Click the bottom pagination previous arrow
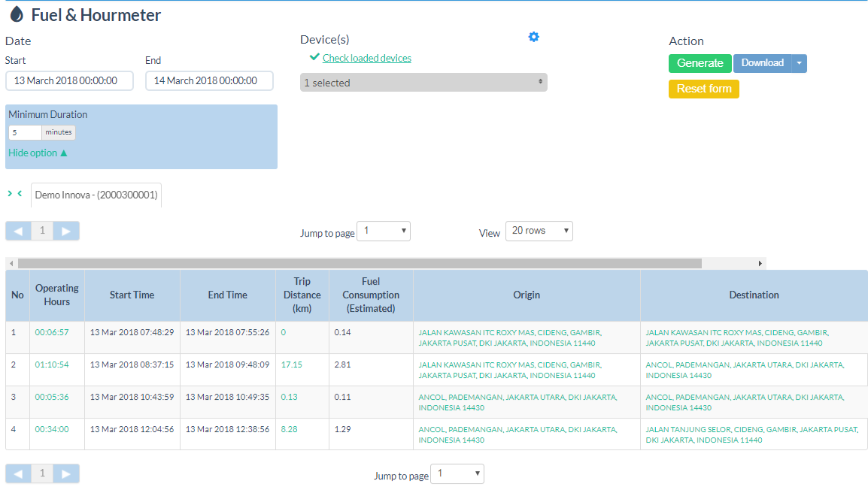Image resolution: width=868 pixels, height=493 pixels. (x=18, y=473)
